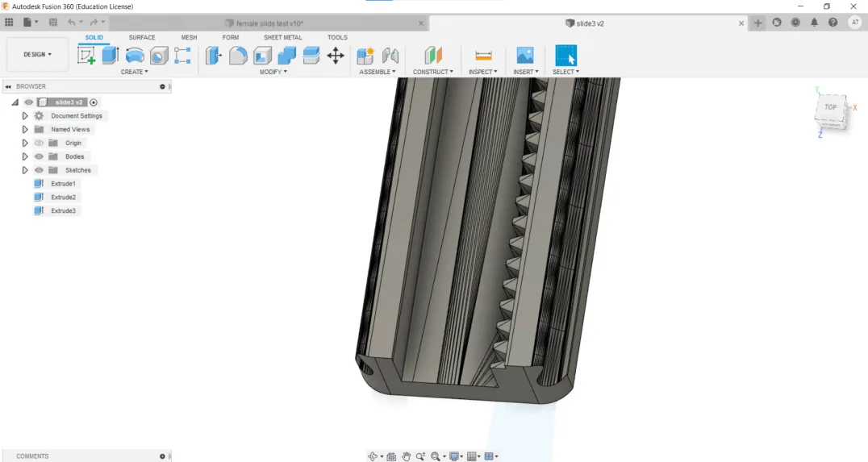The height and width of the screenshot is (462, 868).
Task: Select the Shell tool
Action: (x=262, y=56)
